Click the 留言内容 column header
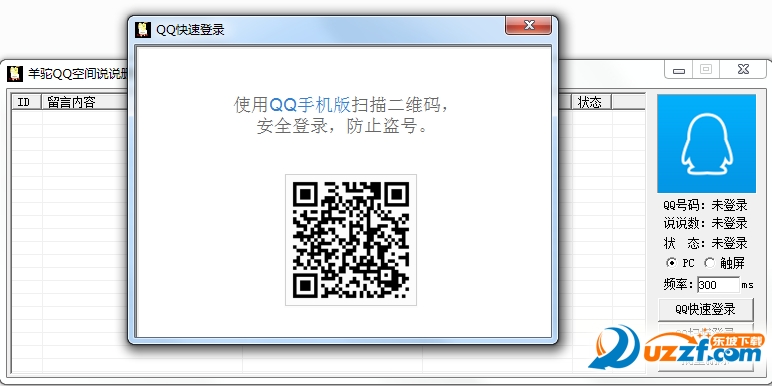Viewport: 772px width, 386px height. [x=85, y=102]
